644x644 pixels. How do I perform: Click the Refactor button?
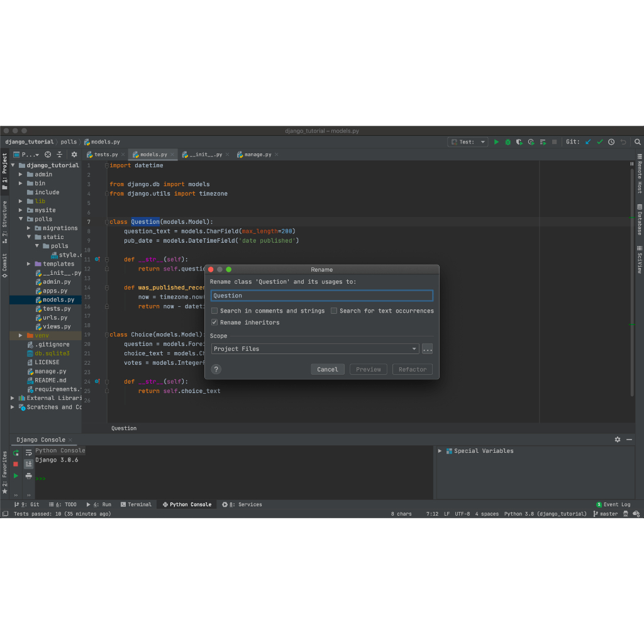pos(413,369)
